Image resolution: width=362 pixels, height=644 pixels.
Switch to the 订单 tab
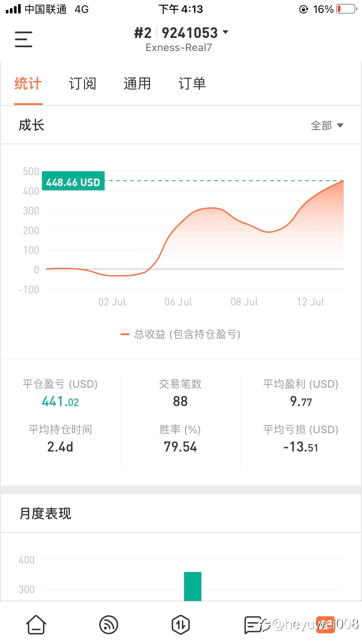coord(192,84)
